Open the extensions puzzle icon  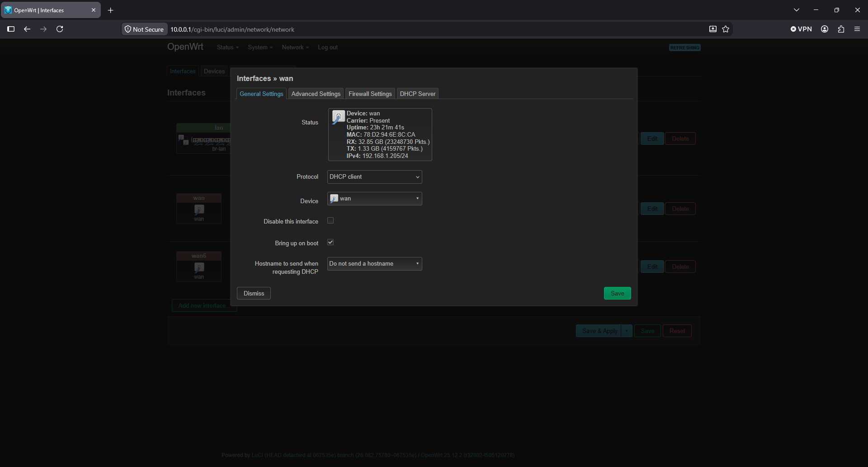[841, 29]
